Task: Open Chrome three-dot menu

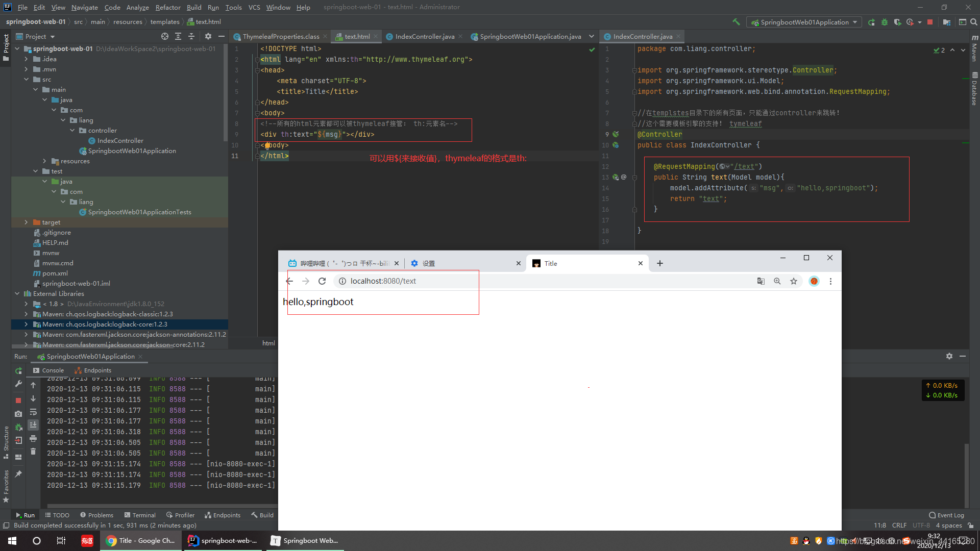Action: pos(830,281)
